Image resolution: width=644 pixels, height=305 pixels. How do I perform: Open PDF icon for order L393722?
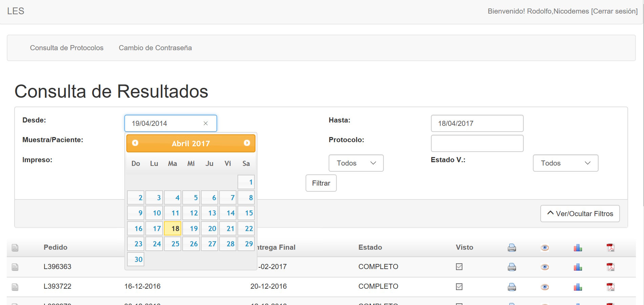[x=610, y=287]
